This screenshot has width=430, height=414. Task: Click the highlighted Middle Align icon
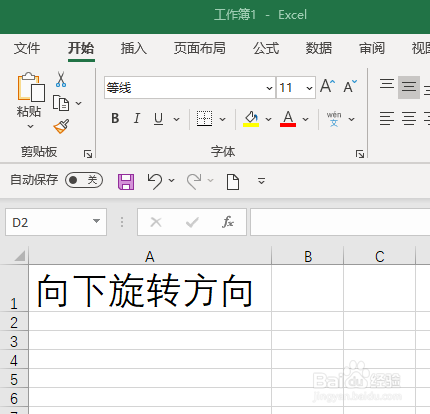coord(409,87)
